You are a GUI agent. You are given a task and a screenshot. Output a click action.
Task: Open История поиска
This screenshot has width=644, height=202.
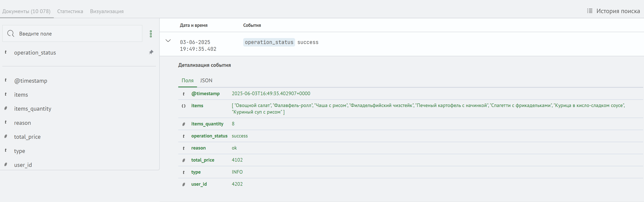click(x=618, y=11)
